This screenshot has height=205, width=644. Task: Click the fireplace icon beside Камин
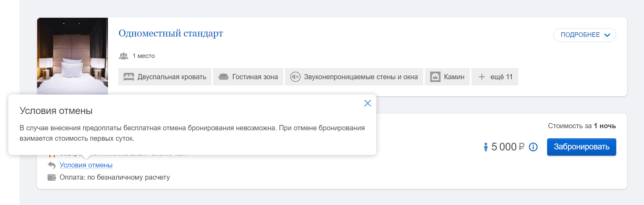[x=435, y=77]
